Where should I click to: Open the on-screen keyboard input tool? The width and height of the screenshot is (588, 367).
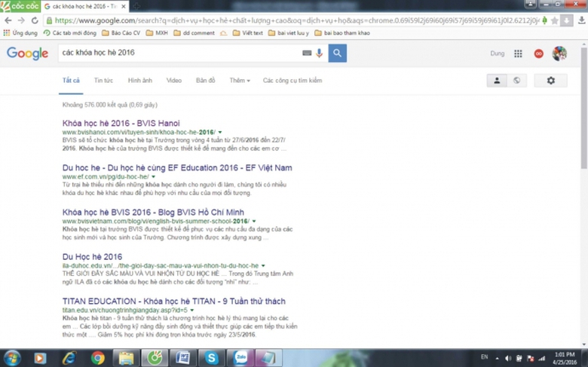(307, 54)
